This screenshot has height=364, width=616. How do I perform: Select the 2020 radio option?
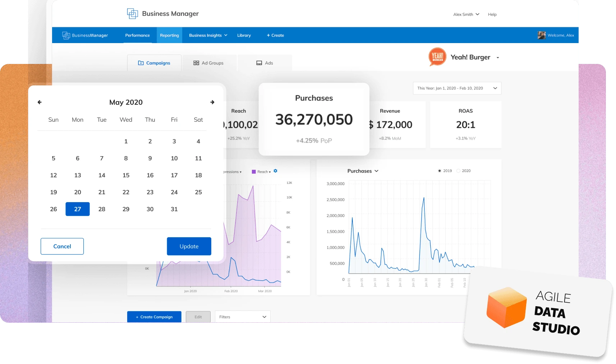(x=458, y=171)
